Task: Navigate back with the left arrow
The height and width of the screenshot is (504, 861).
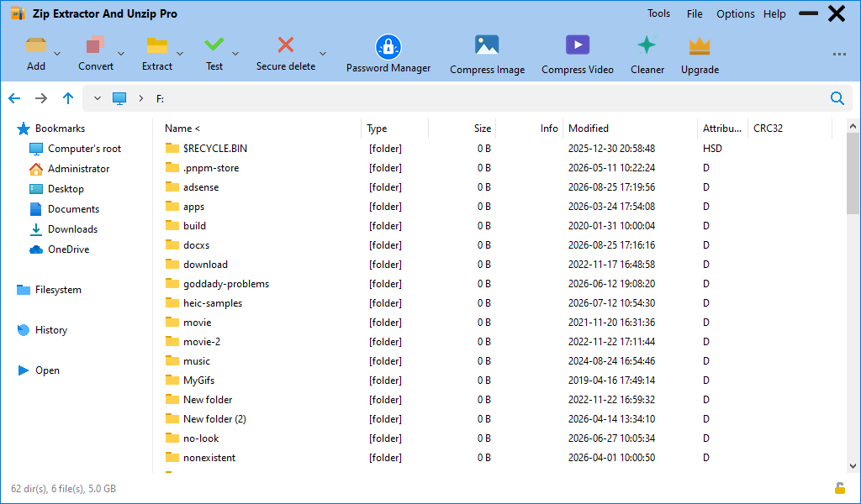Action: [14, 98]
